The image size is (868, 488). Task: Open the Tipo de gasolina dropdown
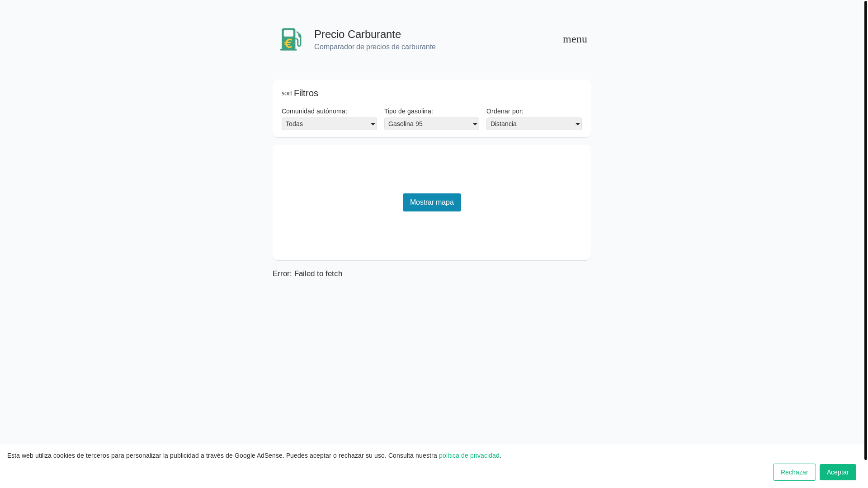pos(432,124)
